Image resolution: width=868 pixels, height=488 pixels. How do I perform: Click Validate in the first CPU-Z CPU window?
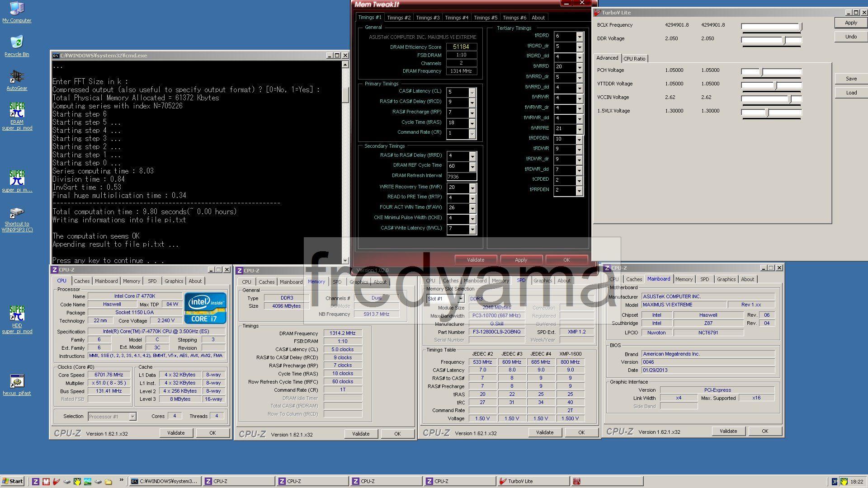[x=176, y=433]
